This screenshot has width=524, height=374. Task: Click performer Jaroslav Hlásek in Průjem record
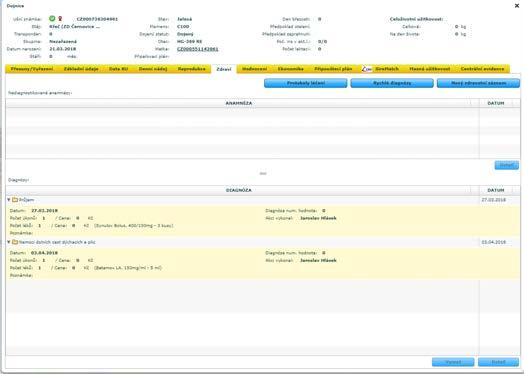[x=318, y=218]
